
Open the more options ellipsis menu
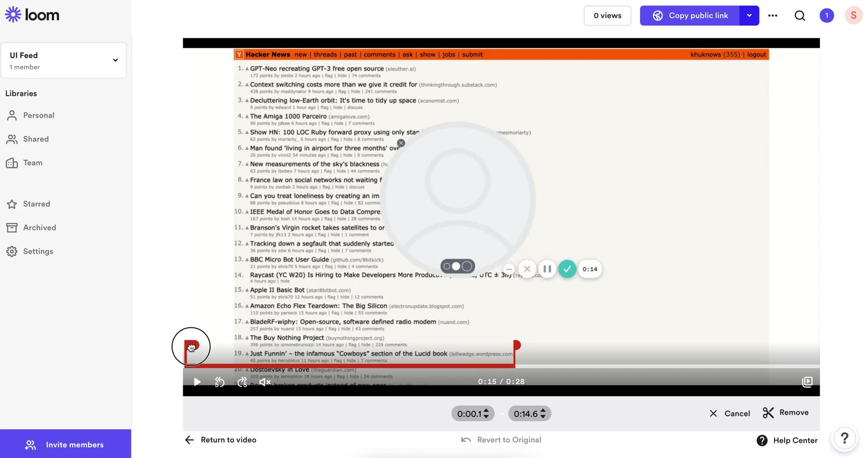click(x=773, y=16)
